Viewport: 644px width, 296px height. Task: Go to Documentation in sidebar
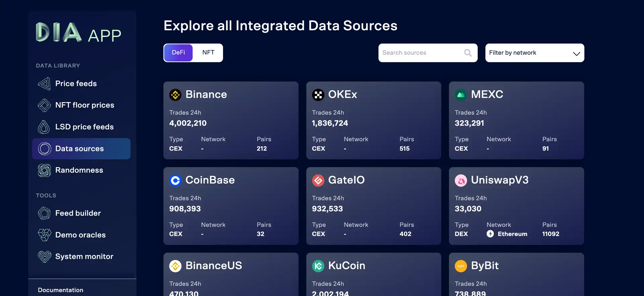point(60,290)
